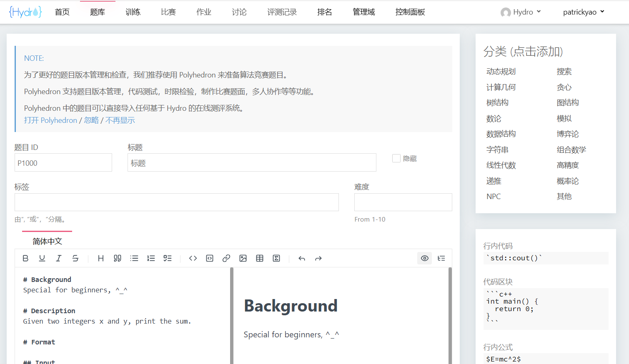Go to 首页 in navigation
Image resolution: width=629 pixels, height=364 pixels.
click(62, 12)
